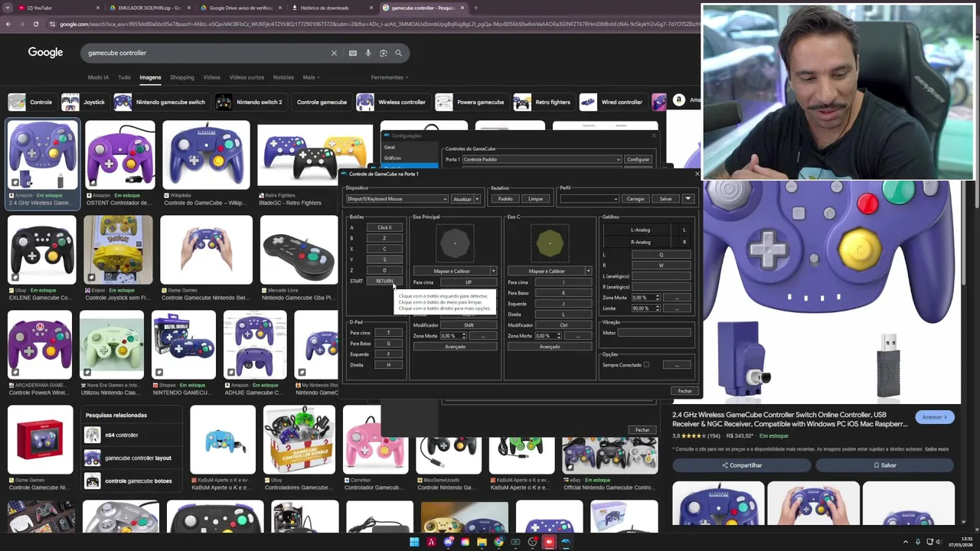Viewport: 980px width, 551px height.
Task: Adjust Gatilhos Limite 90,00 % spinner
Action: pos(645,308)
